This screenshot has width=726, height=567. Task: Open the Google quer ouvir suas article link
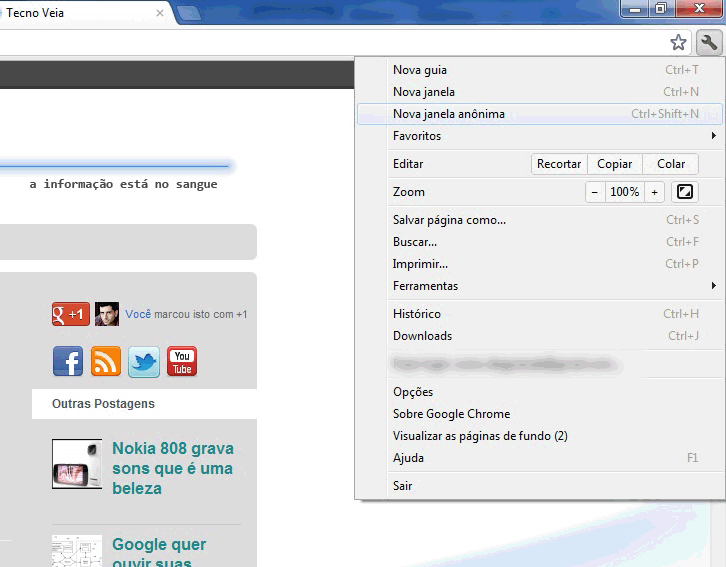(159, 553)
